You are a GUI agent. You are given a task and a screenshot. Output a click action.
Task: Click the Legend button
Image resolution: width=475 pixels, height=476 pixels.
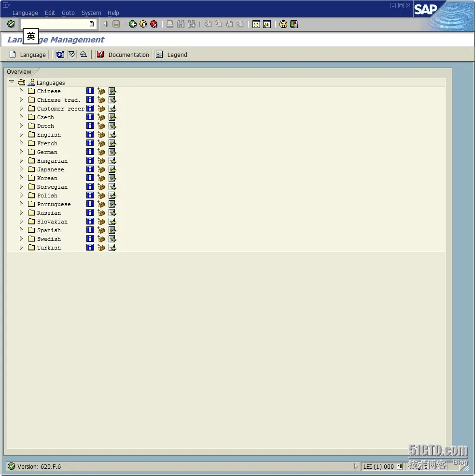pos(172,55)
